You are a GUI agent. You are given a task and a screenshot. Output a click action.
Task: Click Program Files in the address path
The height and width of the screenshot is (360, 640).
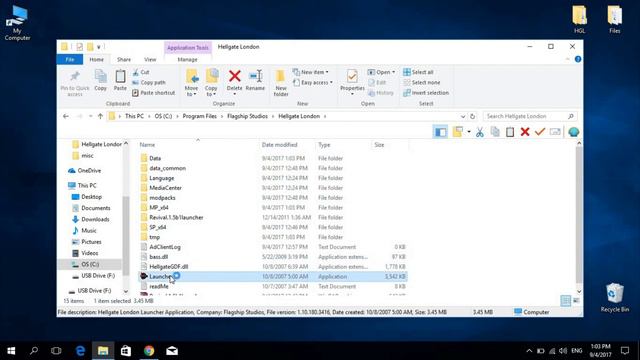click(199, 116)
